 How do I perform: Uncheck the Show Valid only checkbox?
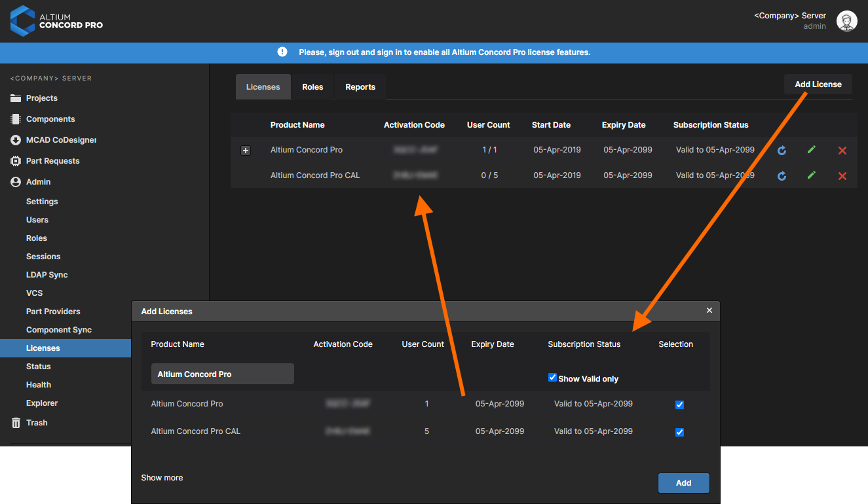[552, 378]
